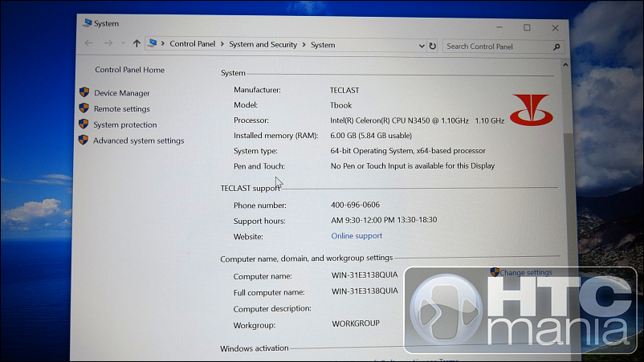The width and height of the screenshot is (644, 362).
Task: Select the full computer name value
Action: pos(365,291)
